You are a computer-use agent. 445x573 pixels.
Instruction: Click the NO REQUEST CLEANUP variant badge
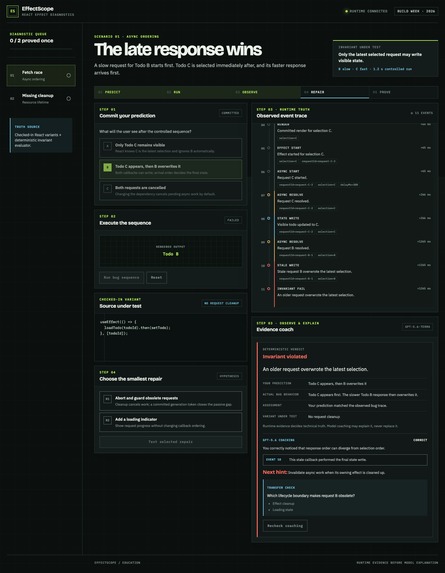tap(221, 303)
